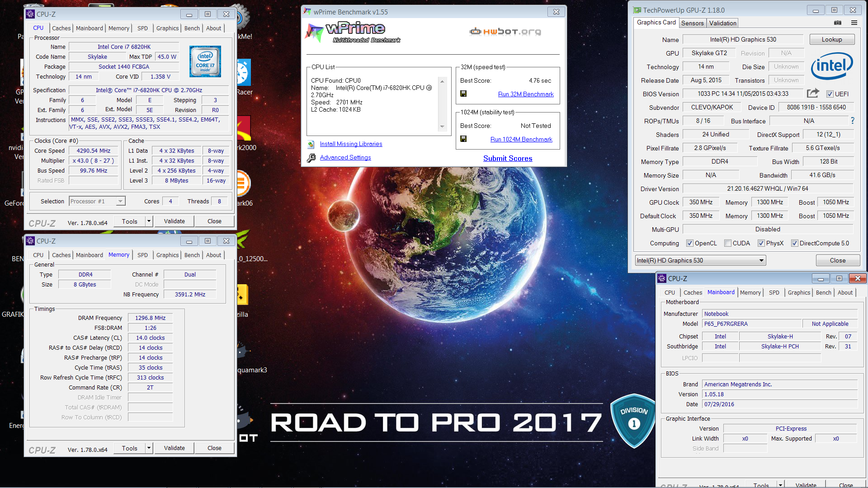Toggle the UEFI checkbox in GPU-Z
Screen dimensions: 868x488
tap(830, 94)
